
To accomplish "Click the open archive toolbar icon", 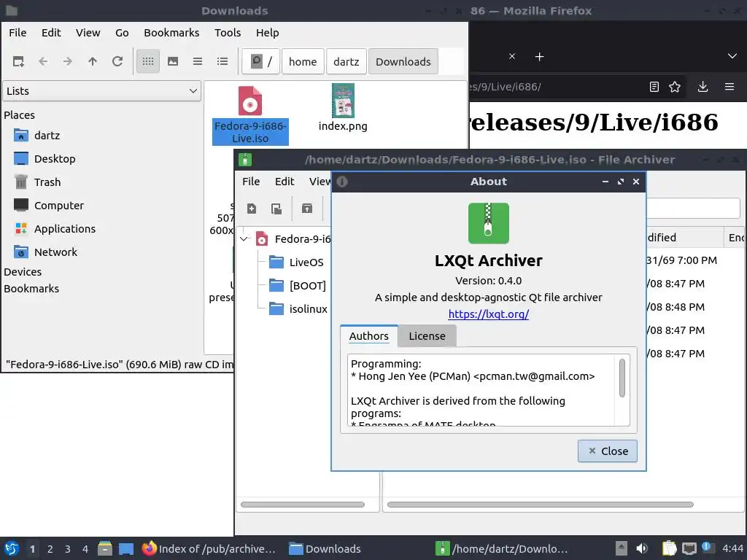I will click(276, 209).
